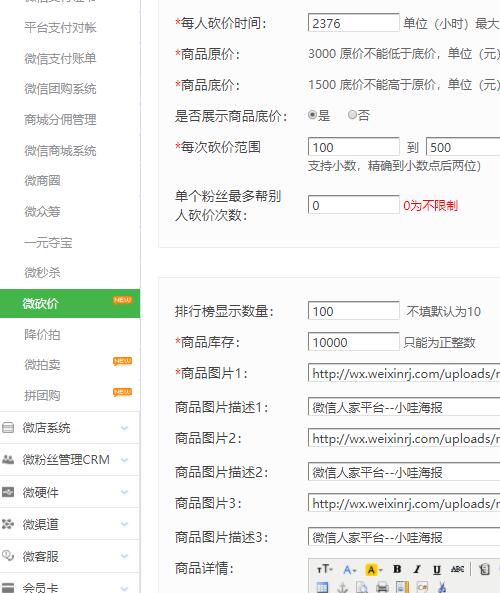Click the minimum bargain range field (100)
Image resolution: width=500 pixels, height=593 pixels.
(x=354, y=146)
